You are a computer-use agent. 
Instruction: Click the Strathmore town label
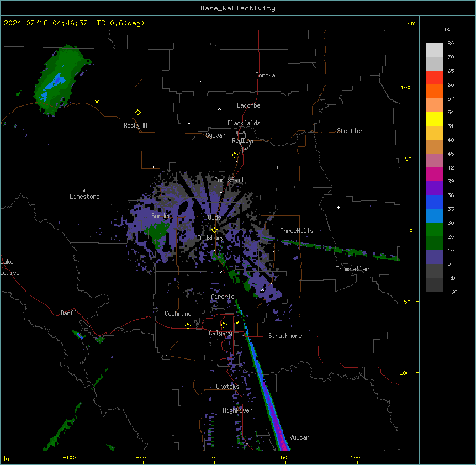[285, 336]
